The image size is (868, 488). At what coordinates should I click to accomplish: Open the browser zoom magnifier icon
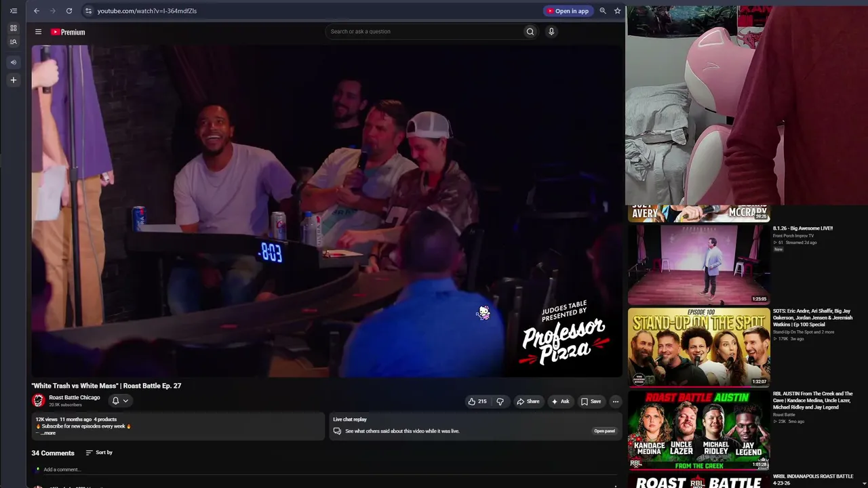(x=603, y=11)
